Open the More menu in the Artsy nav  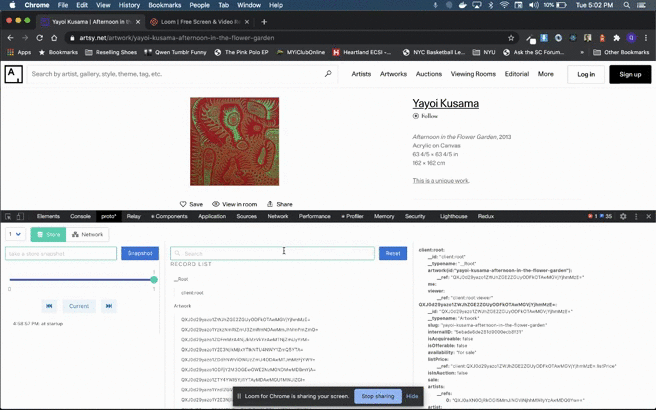(546, 74)
